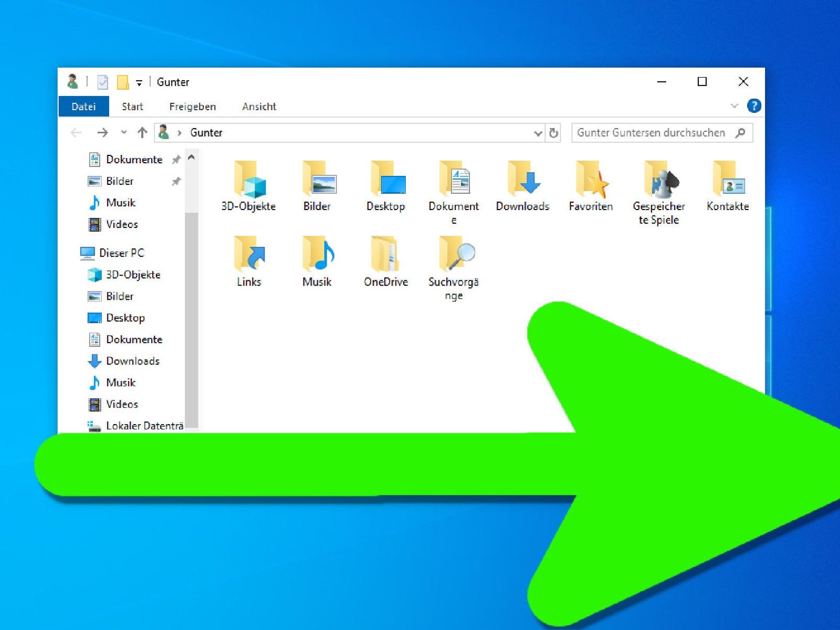Open the address bar history dropdown
This screenshot has height=630, width=840.
point(538,133)
